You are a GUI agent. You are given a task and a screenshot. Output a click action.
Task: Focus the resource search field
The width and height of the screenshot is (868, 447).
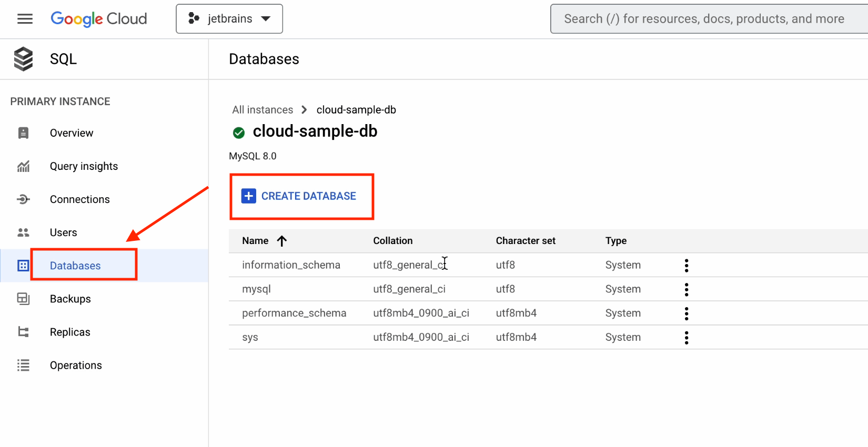pyautogui.click(x=705, y=19)
